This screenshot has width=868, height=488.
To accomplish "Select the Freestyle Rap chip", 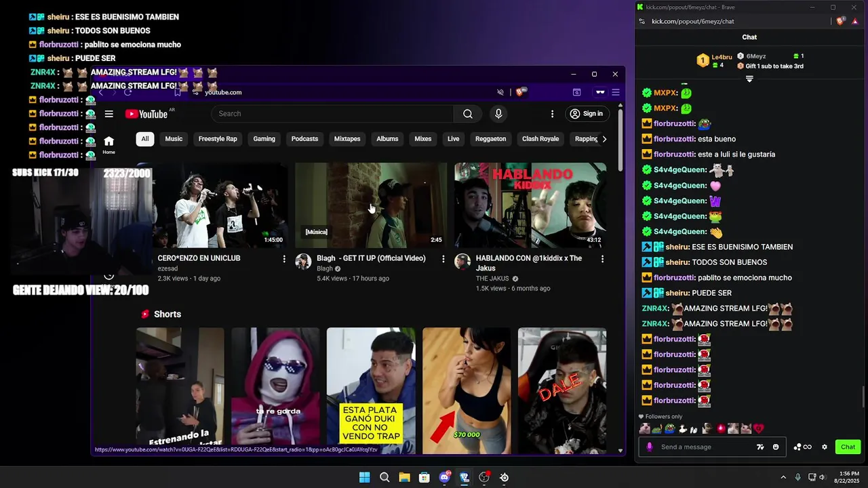I will [x=218, y=139].
